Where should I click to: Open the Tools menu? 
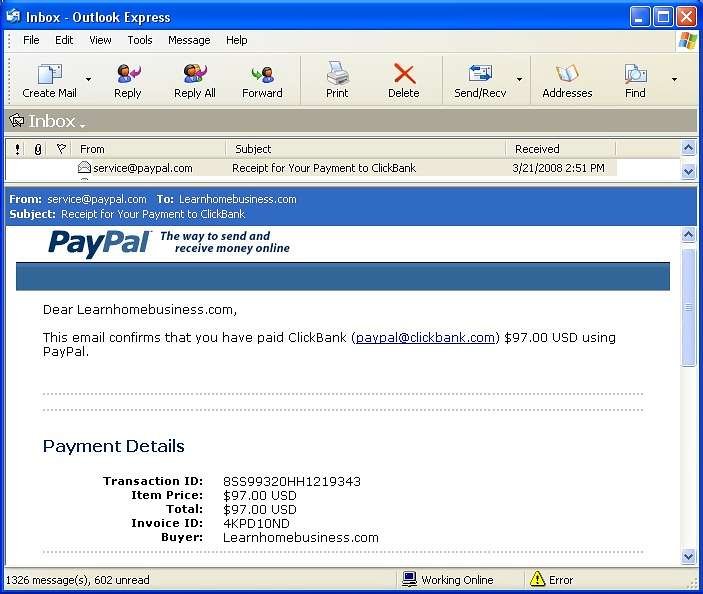click(140, 40)
